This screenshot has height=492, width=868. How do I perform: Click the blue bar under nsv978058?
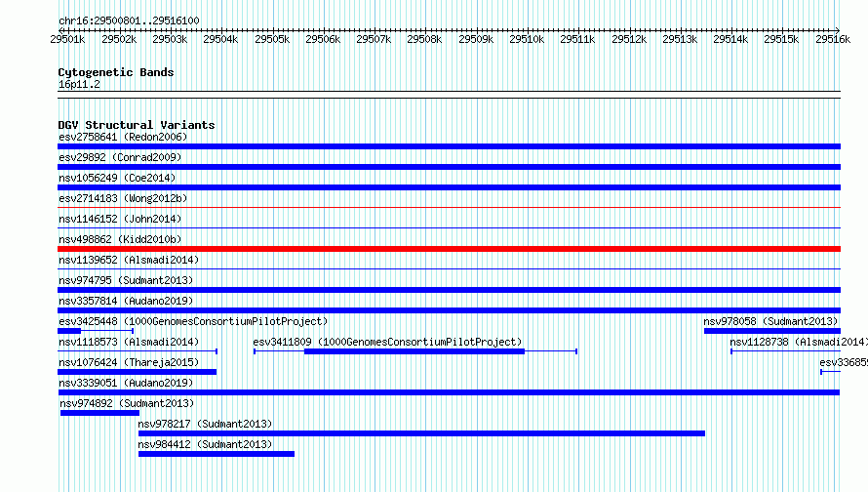[x=772, y=331]
